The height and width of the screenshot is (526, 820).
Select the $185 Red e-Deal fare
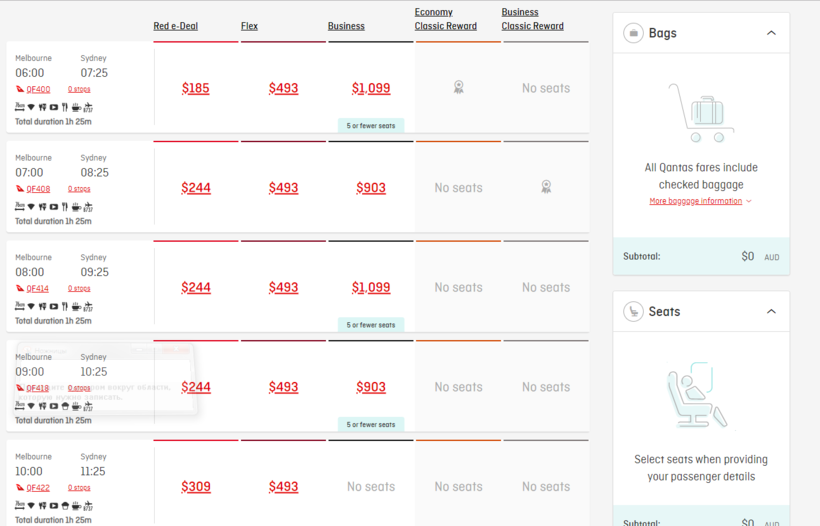(x=196, y=88)
